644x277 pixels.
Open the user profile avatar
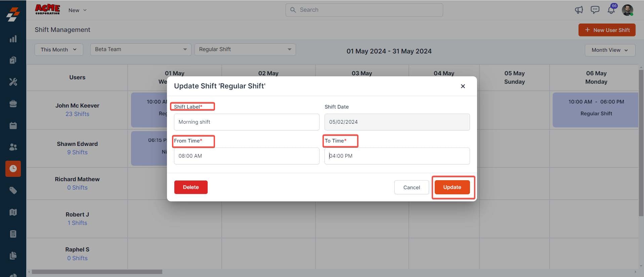[627, 10]
